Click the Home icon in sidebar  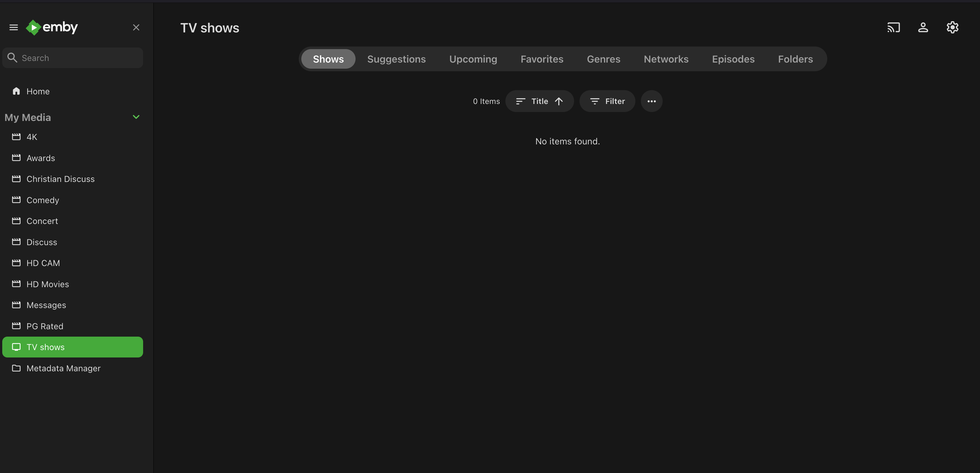tap(16, 91)
